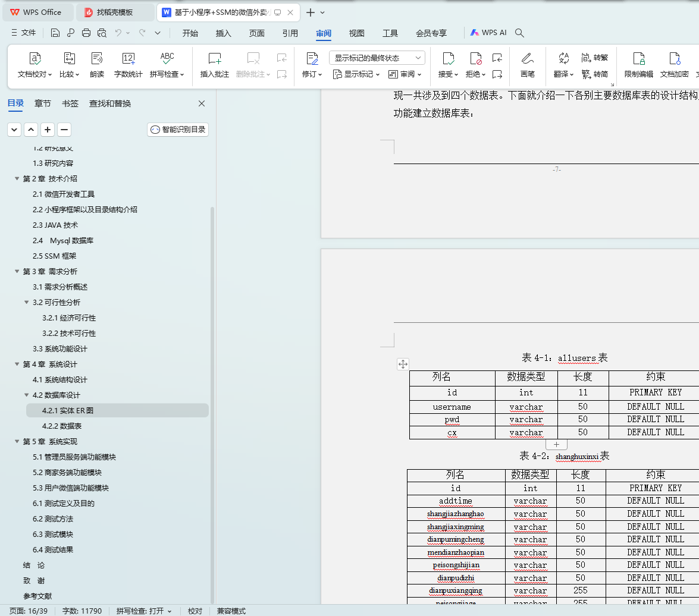Open the 翻译 translate tool
This screenshot has height=616, width=699.
(x=563, y=65)
